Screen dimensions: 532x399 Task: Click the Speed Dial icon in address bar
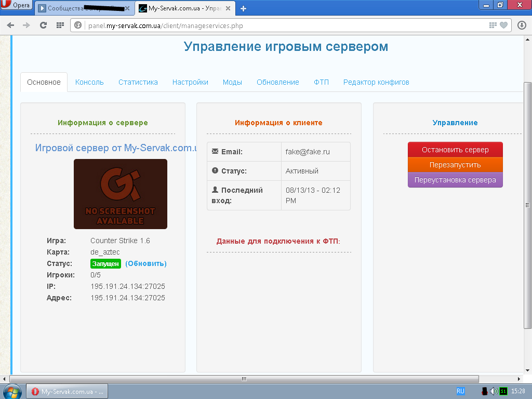point(493,25)
